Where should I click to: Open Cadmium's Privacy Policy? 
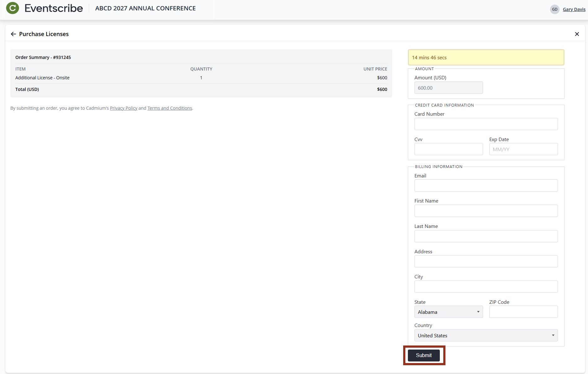(123, 108)
